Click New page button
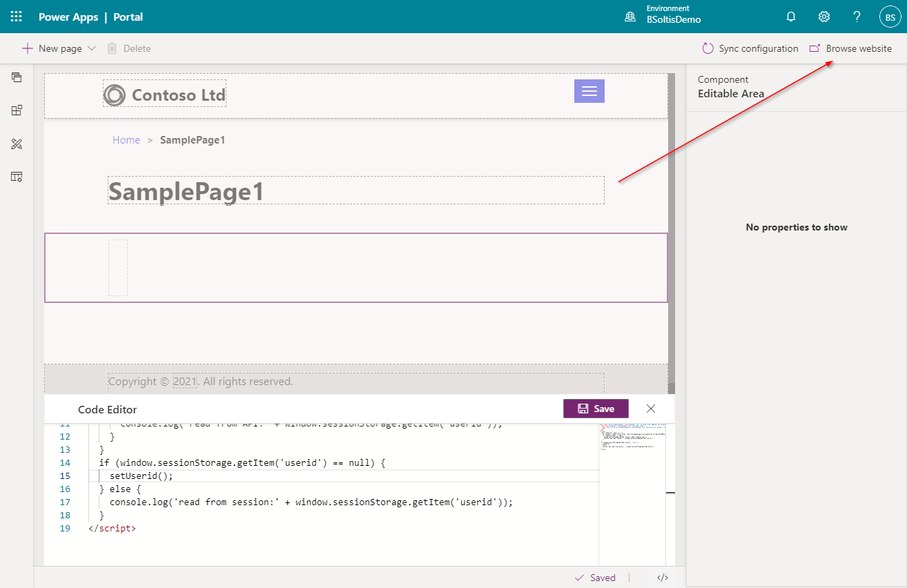The image size is (907, 588). point(52,48)
